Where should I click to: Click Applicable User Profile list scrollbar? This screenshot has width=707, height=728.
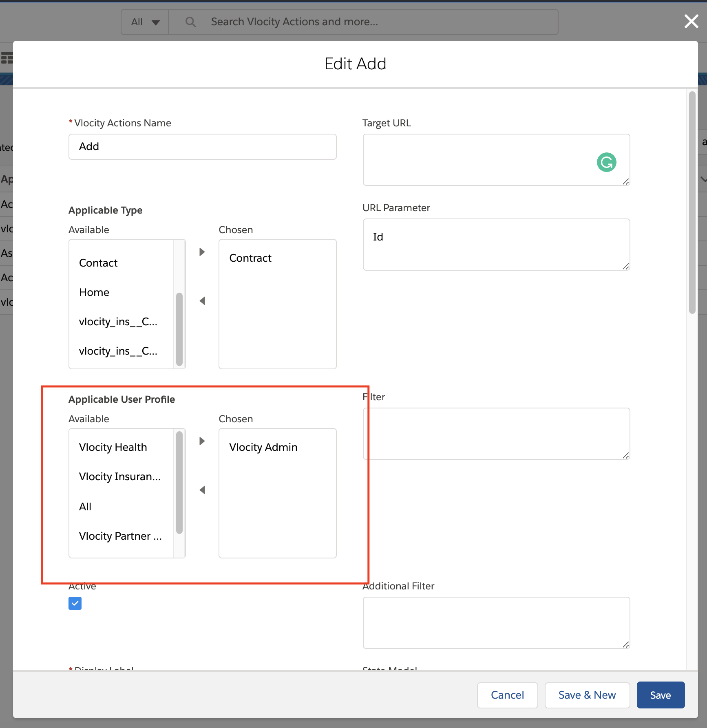[179, 483]
